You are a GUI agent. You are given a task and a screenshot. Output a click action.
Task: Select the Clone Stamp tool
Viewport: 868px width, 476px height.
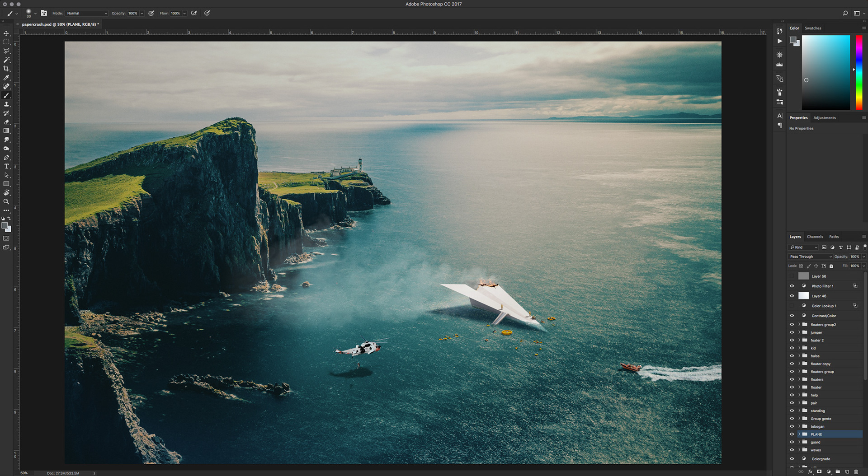(x=6, y=104)
